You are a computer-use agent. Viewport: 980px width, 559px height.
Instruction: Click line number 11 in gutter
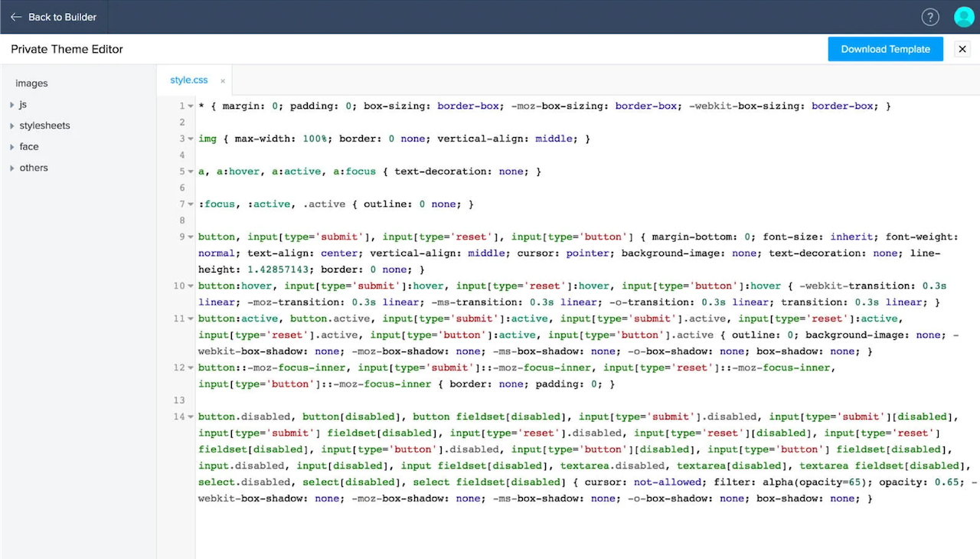pos(178,319)
